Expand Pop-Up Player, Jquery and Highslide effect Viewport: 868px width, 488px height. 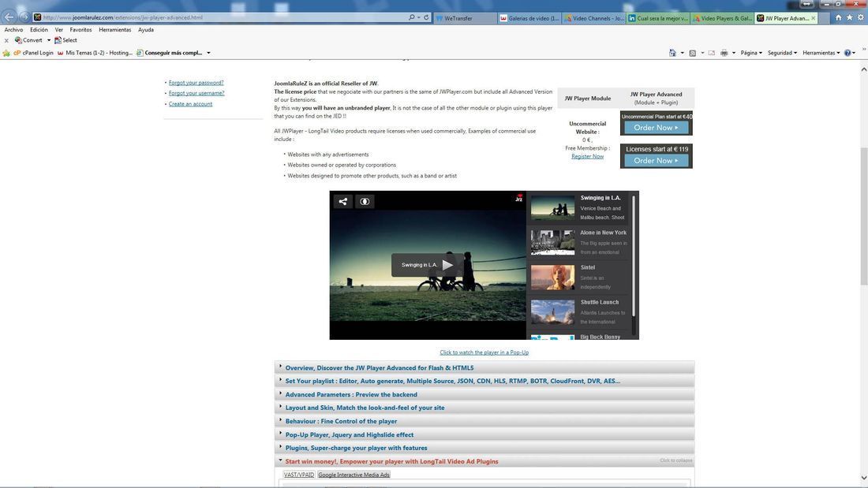tap(485, 435)
